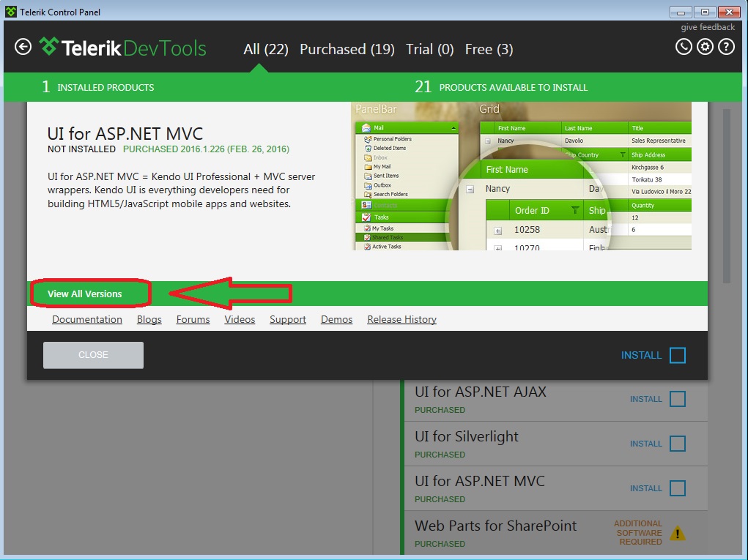Open the Documentation link
This screenshot has width=748, height=560.
pos(87,319)
